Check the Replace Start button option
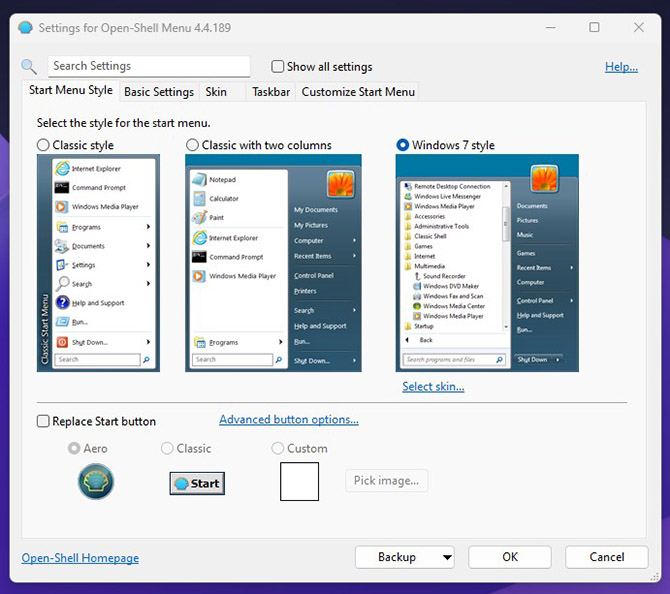This screenshot has height=594, width=670. pyautogui.click(x=43, y=421)
